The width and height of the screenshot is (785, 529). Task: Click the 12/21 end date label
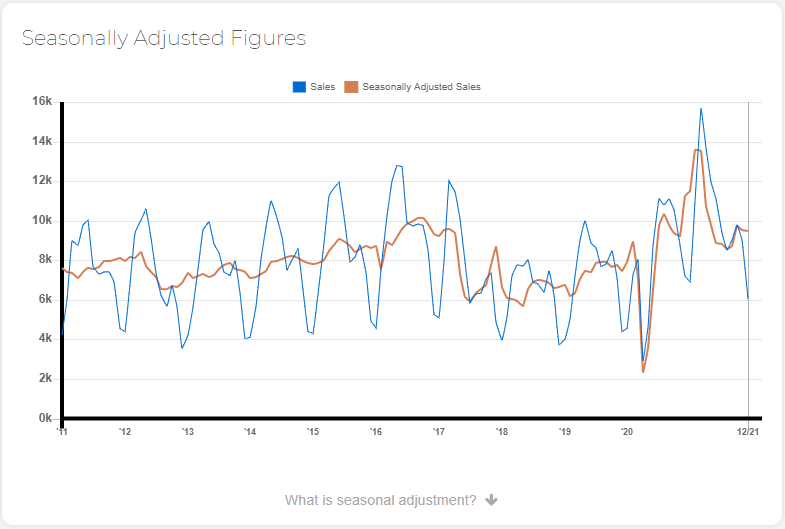[748, 431]
